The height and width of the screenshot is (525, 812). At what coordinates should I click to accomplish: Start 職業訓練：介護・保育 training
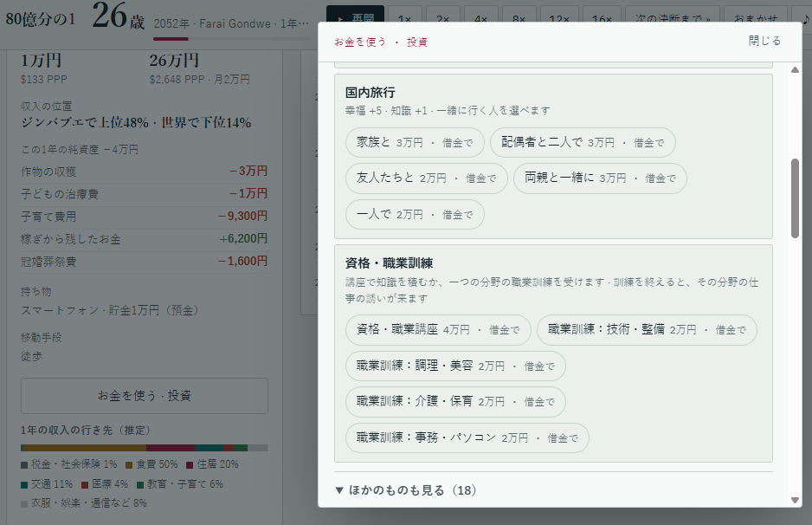pyautogui.click(x=455, y=402)
